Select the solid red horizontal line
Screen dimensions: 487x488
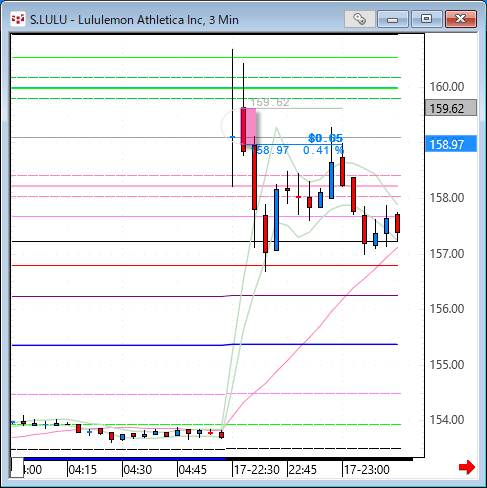pos(205,266)
